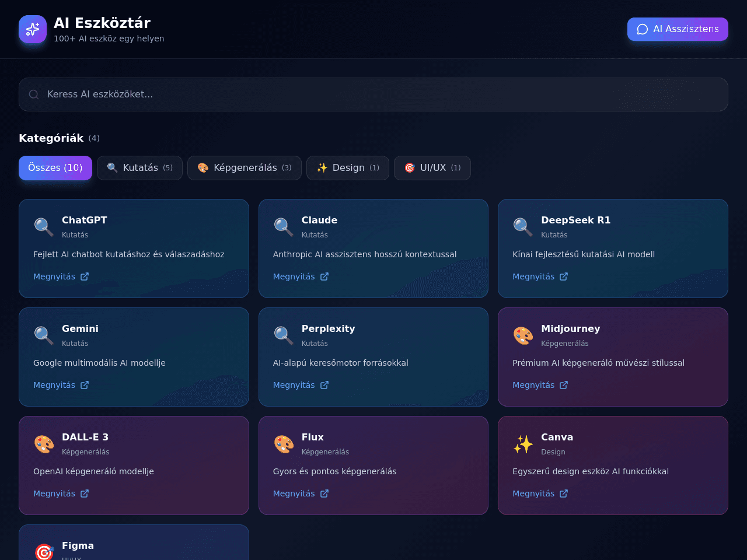Click the external link icon on the Midjourney card
The height and width of the screenshot is (560, 747).
point(564,385)
